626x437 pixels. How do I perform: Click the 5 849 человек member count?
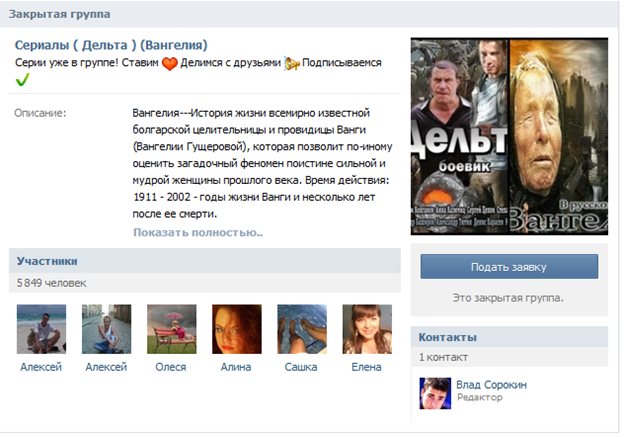pos(52,283)
